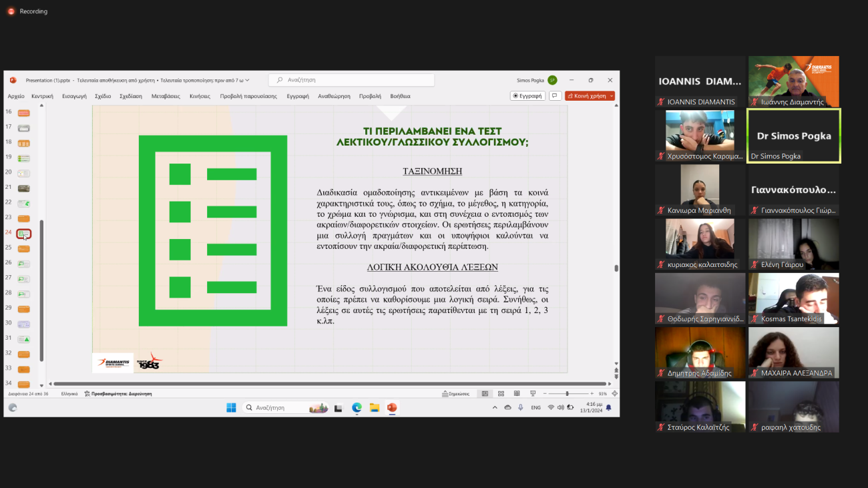Open the Κινήσεις ribbon tab
This screenshot has height=488, width=868.
(200, 96)
